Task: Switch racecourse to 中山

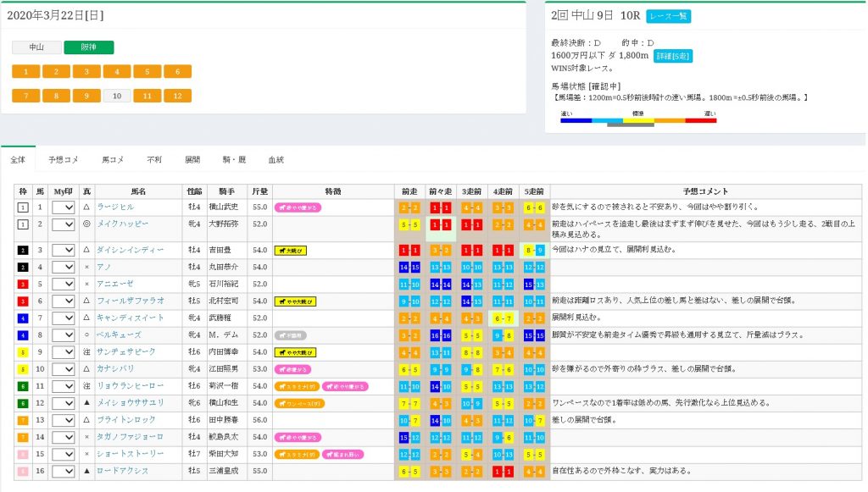Action: point(36,48)
